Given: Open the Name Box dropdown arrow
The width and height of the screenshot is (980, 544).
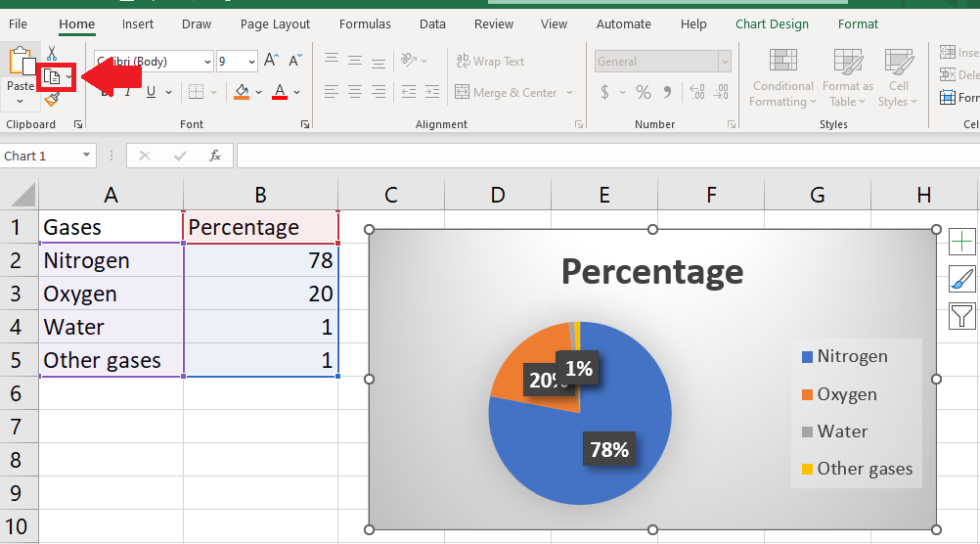Looking at the screenshot, I should (86, 155).
